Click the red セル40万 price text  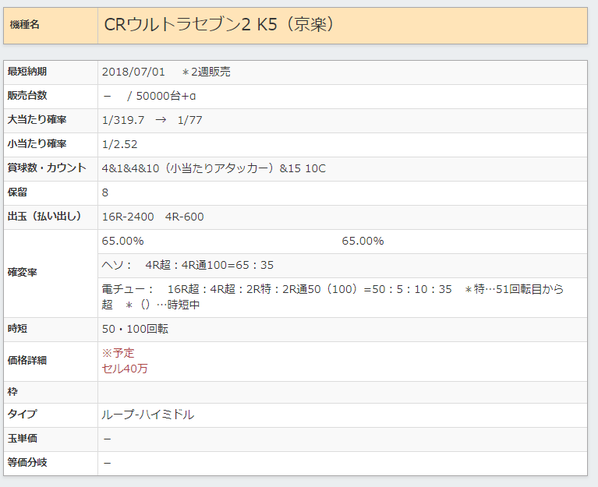124,368
